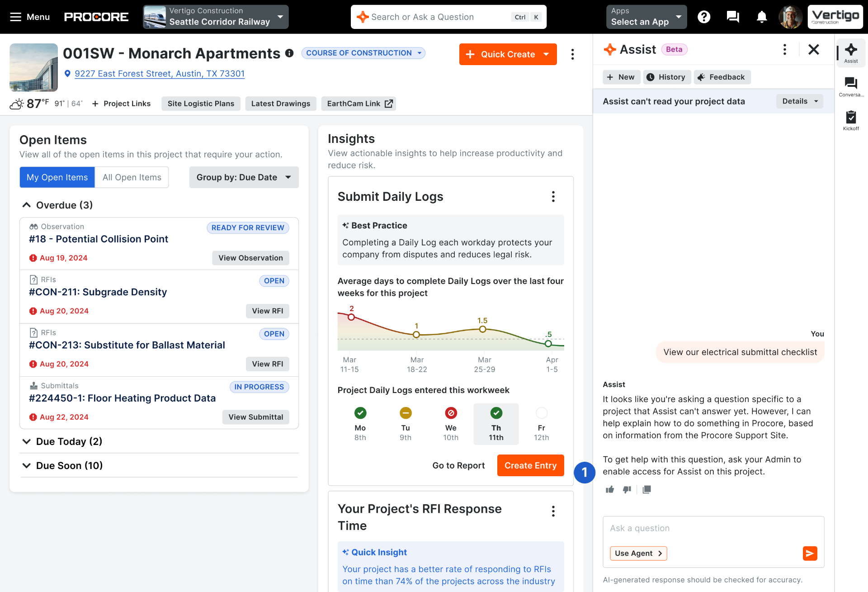
Task: Click thumbs down on Assist response
Action: [x=627, y=489]
